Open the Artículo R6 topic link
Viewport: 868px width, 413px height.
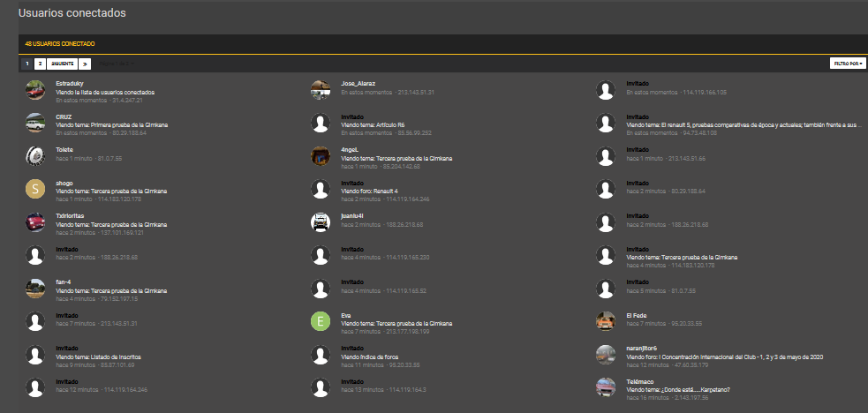(x=390, y=125)
